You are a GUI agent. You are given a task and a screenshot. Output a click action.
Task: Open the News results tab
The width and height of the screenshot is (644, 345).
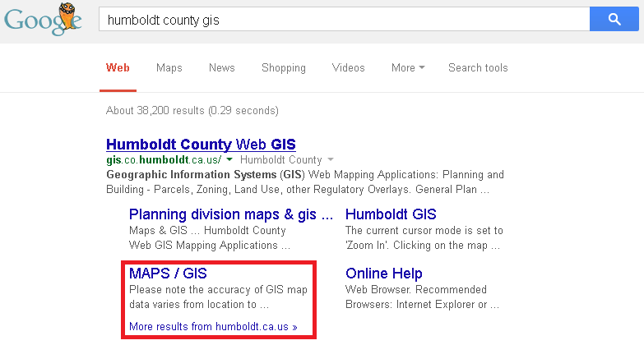tap(221, 68)
